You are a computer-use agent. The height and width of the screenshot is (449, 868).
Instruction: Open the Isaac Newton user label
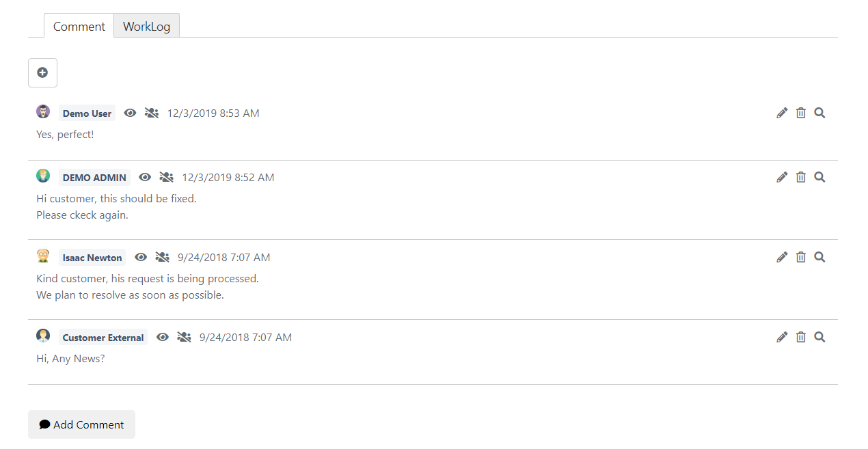(92, 258)
